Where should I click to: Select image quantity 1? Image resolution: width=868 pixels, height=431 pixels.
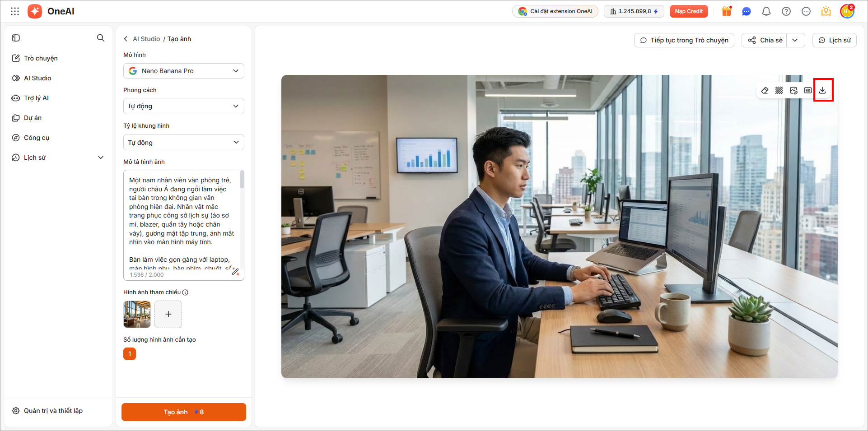130,354
